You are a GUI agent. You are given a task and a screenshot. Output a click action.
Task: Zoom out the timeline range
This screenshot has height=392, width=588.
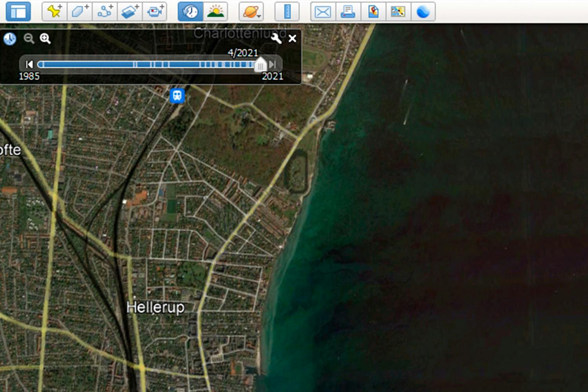click(29, 38)
